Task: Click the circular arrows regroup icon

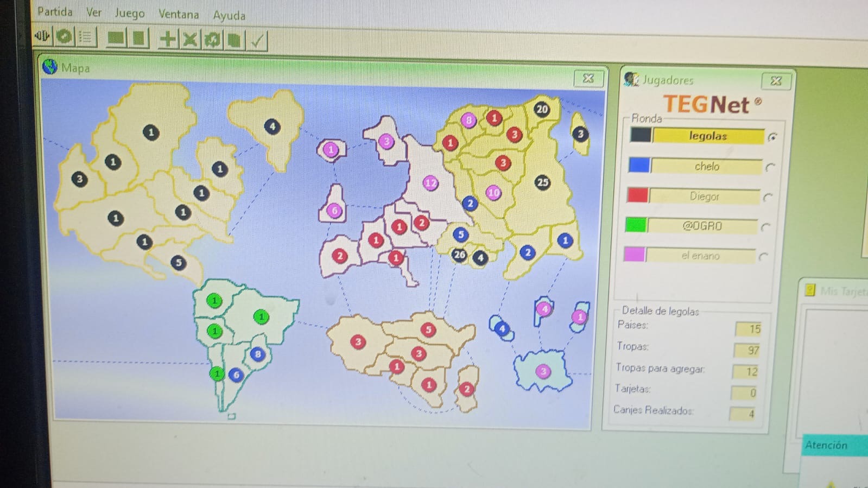Action: pyautogui.click(x=212, y=40)
